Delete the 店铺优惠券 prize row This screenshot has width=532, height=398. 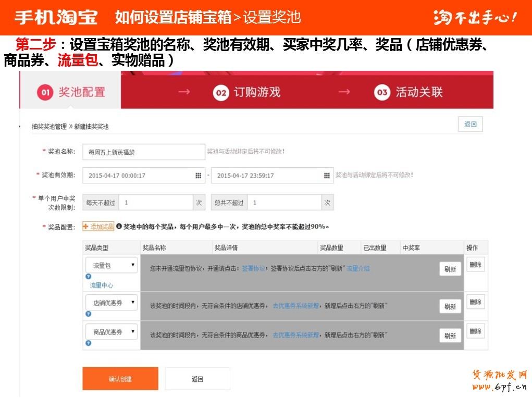(475, 302)
